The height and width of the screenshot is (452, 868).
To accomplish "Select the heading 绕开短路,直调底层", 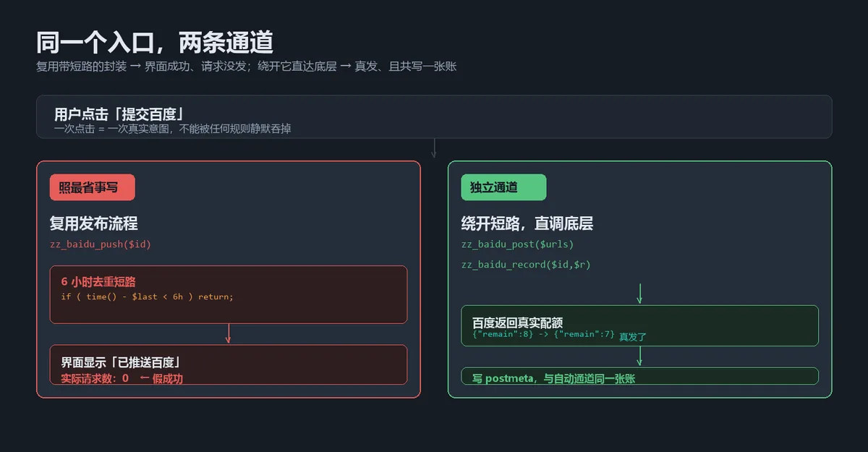I will (x=527, y=223).
